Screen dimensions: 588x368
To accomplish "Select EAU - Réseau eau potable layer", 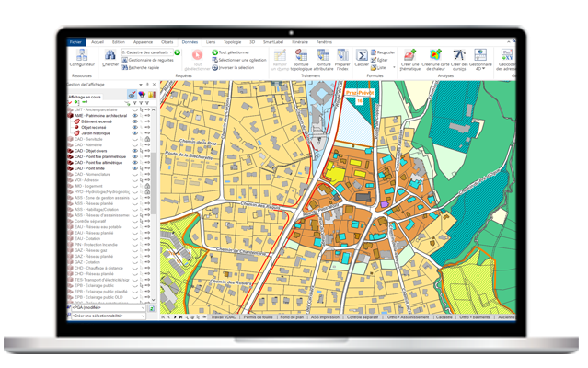I will tap(98, 227).
